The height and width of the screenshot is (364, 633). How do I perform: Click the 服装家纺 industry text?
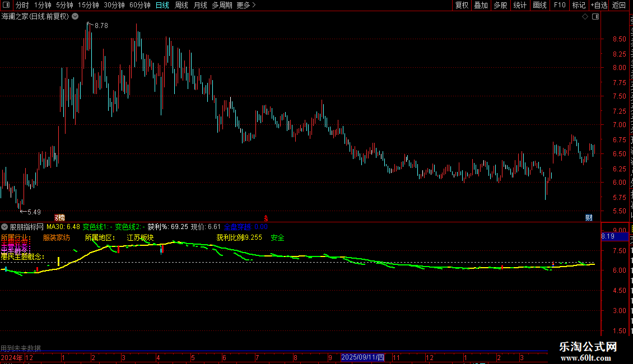[x=57, y=237]
